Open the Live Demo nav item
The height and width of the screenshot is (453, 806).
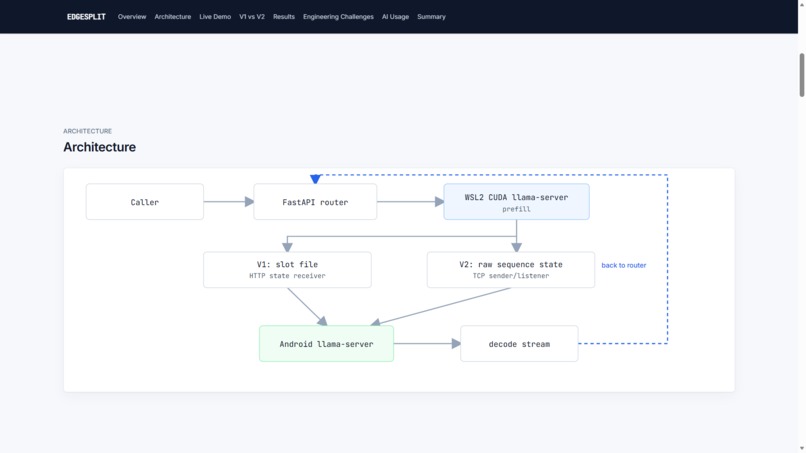click(215, 17)
